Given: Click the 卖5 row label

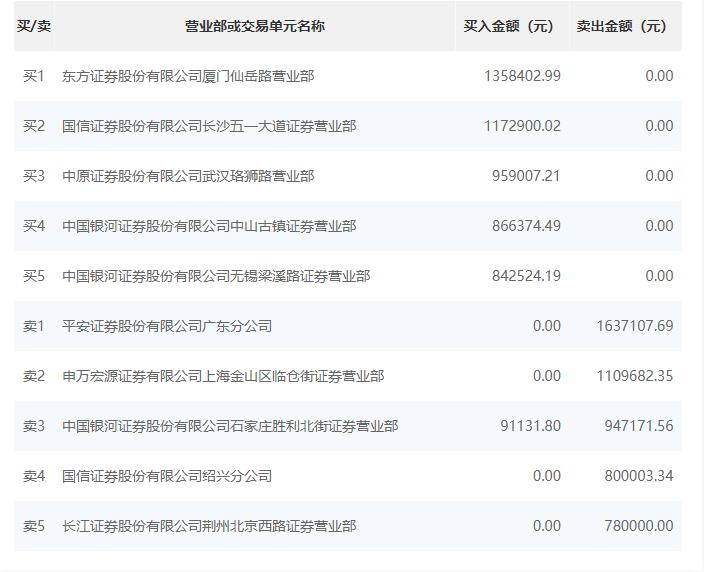Looking at the screenshot, I should point(34,525).
